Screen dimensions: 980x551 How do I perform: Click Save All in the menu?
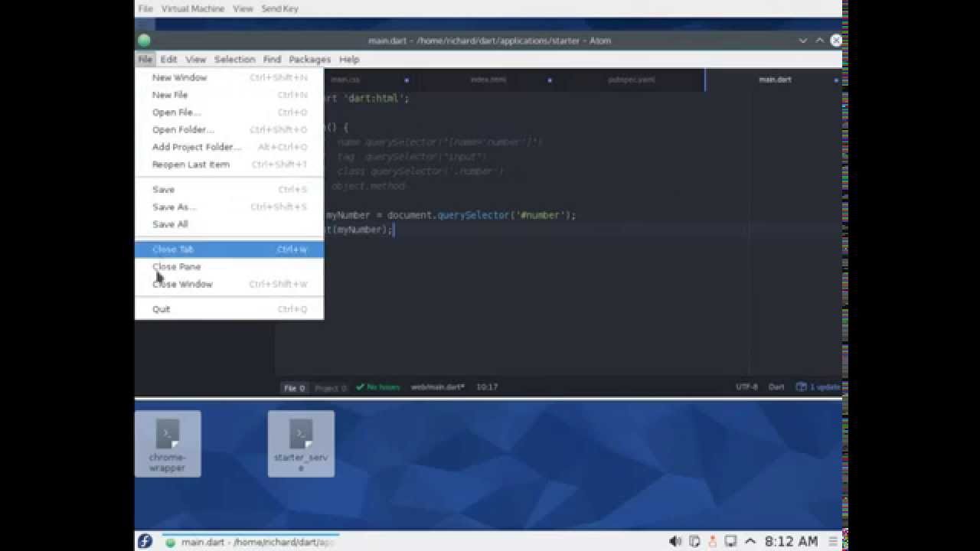229,224
